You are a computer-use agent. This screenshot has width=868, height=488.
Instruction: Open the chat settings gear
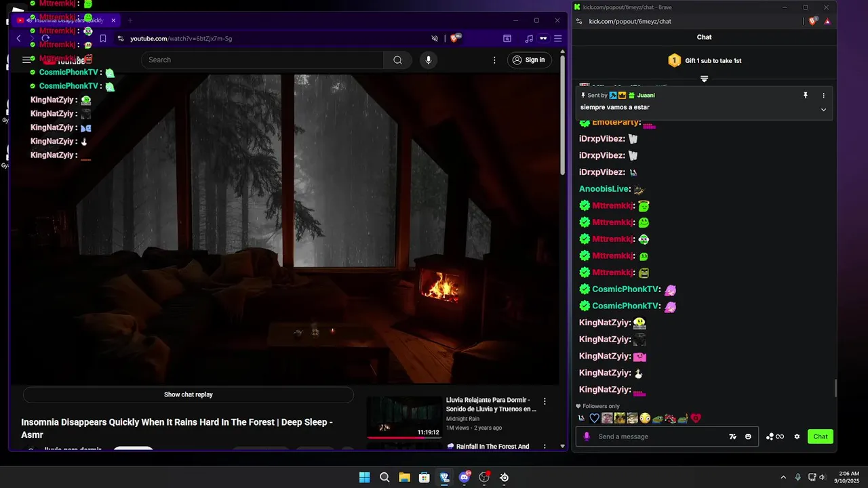(797, 436)
